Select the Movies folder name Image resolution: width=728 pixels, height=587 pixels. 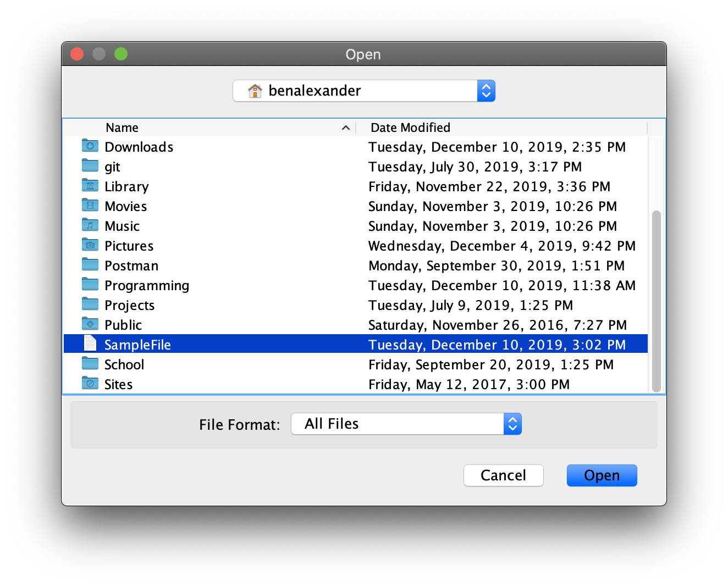click(x=126, y=206)
